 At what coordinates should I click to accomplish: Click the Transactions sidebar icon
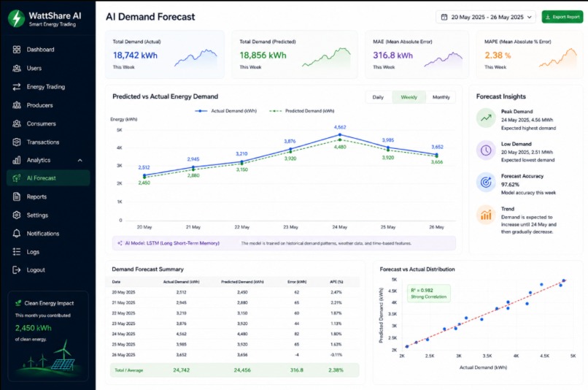(x=17, y=142)
